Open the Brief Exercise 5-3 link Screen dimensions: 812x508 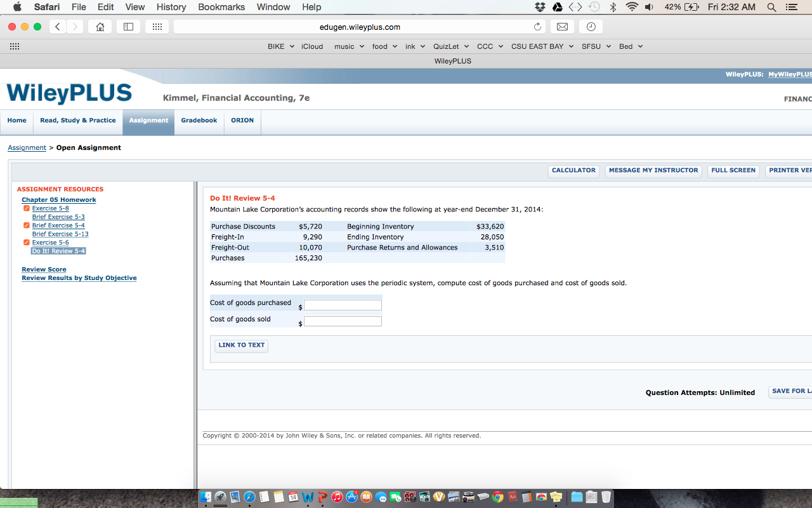click(58, 217)
